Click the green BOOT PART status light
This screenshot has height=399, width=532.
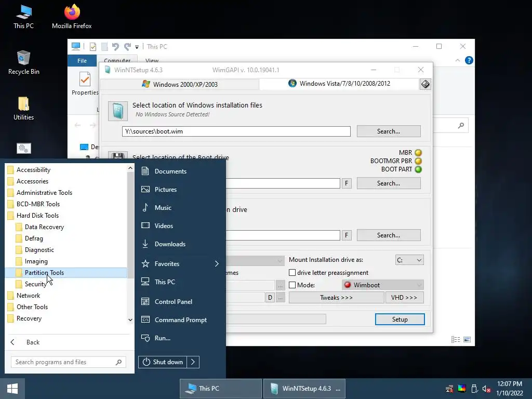click(x=418, y=169)
